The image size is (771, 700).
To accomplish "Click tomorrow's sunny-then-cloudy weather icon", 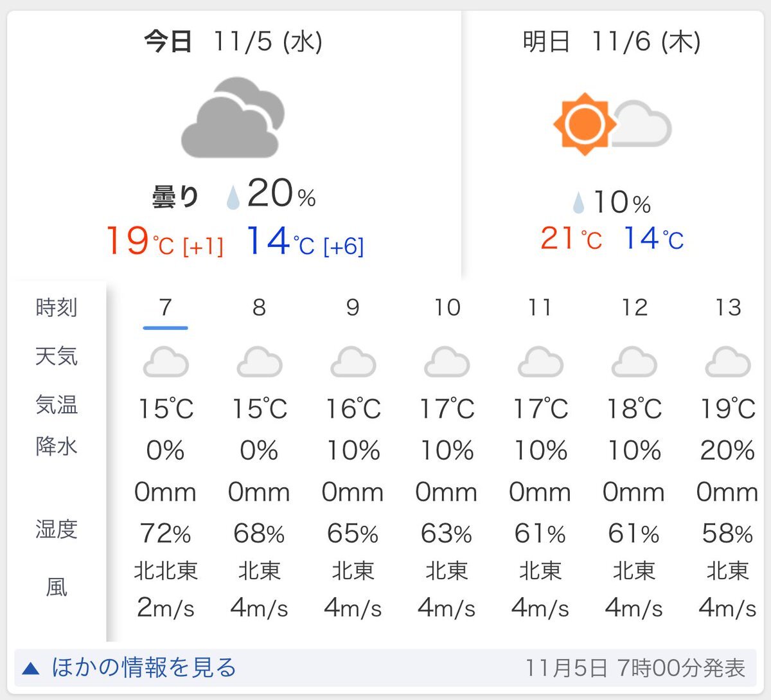I will point(611,125).
